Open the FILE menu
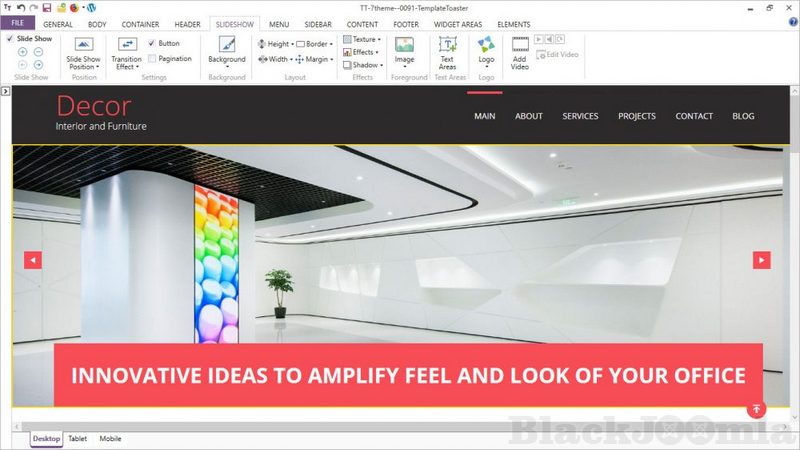Viewport: 800px width, 450px height. click(18, 23)
